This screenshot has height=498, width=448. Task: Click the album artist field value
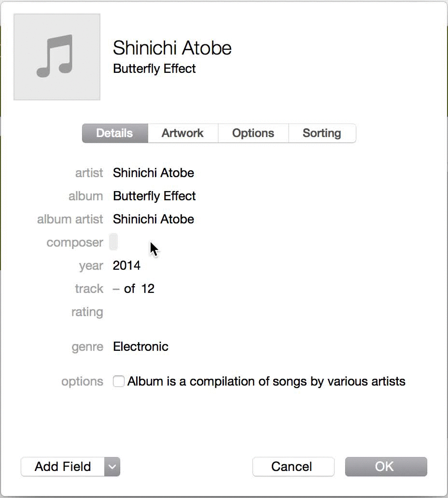pos(154,219)
